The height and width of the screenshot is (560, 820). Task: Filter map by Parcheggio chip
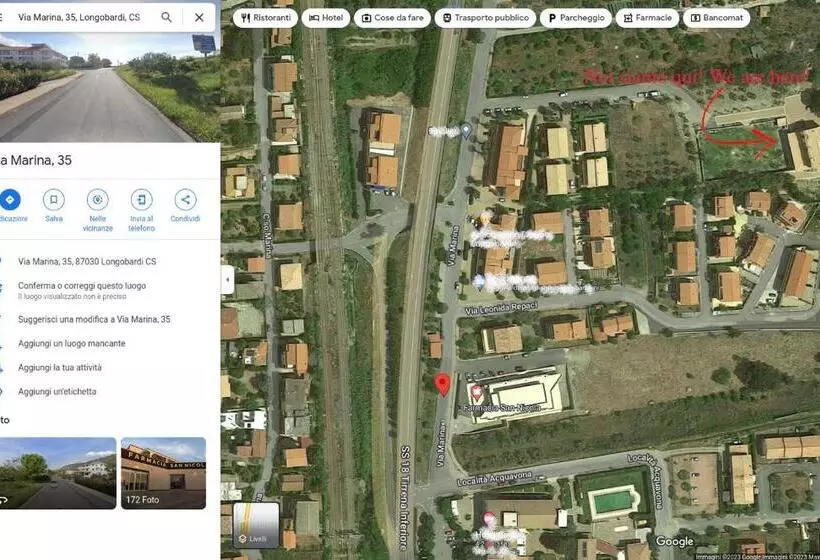pyautogui.click(x=576, y=18)
